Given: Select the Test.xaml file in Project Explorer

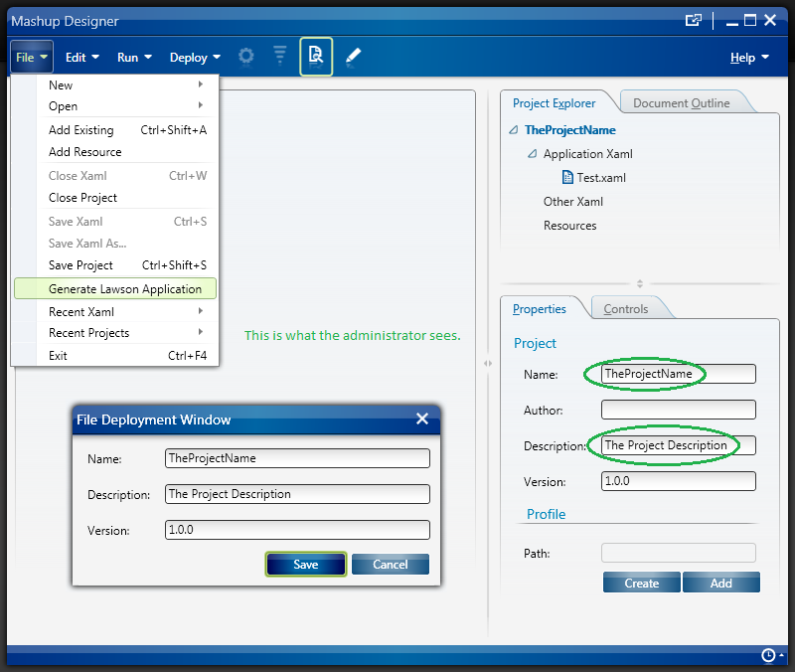Looking at the screenshot, I should (600, 178).
